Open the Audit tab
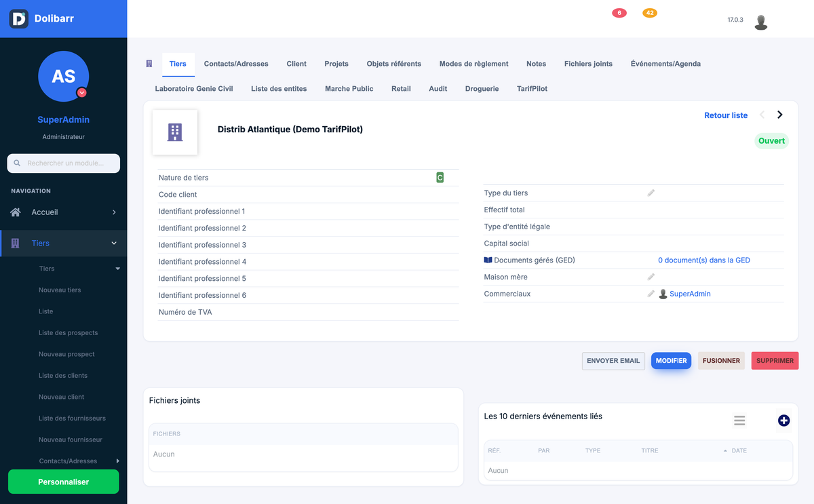The width and height of the screenshot is (814, 504). [438, 89]
